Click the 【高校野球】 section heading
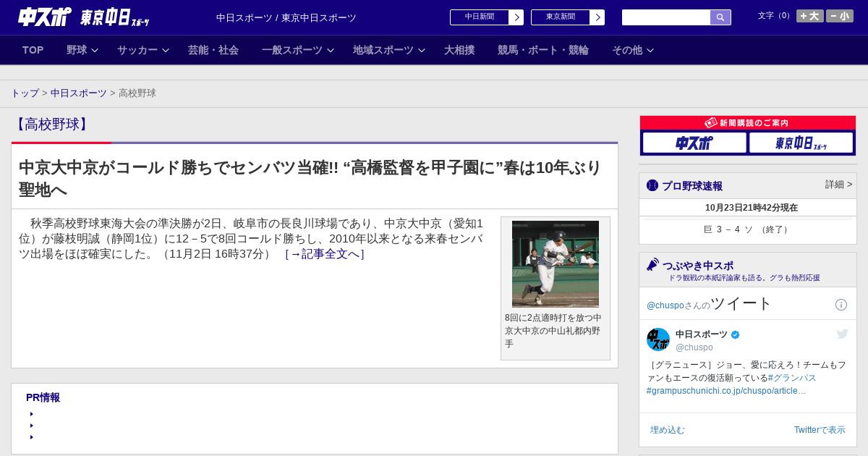Screen dimensions: 868x456 pyautogui.click(x=51, y=124)
